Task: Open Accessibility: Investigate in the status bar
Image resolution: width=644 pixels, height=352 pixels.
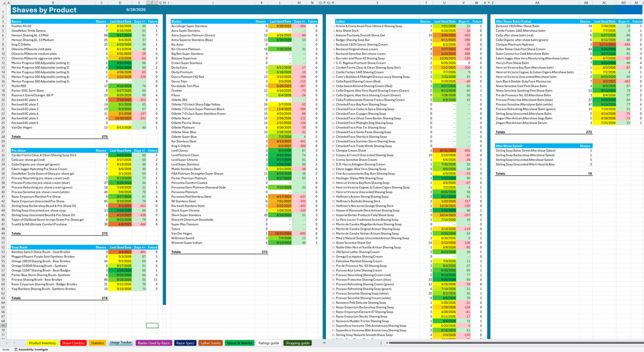Action: (30, 349)
